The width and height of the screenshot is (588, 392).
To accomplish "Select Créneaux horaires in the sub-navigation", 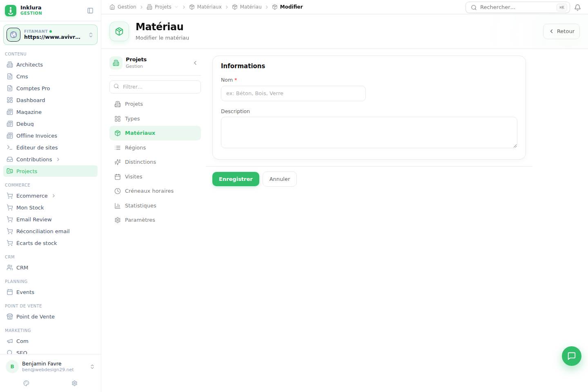I will click(x=155, y=191).
